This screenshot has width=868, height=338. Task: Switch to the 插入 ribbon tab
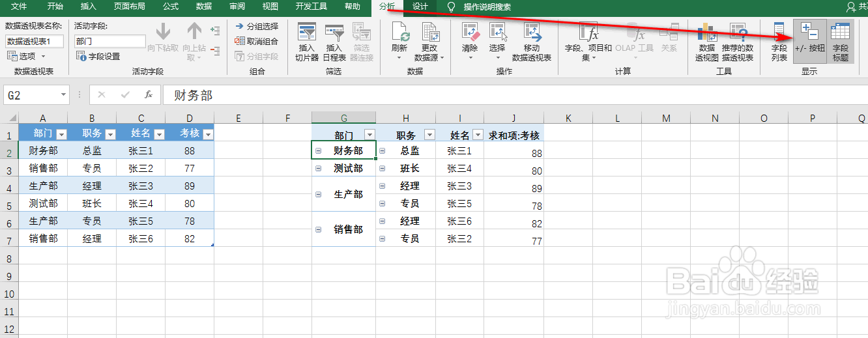[x=88, y=7]
